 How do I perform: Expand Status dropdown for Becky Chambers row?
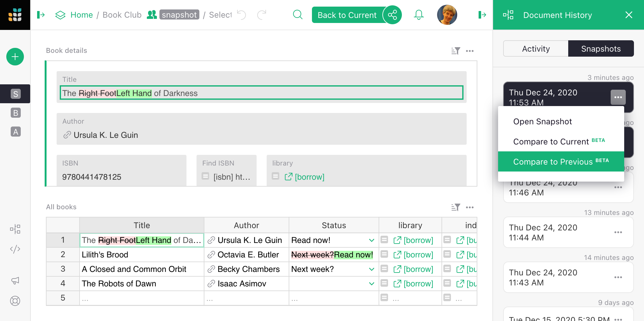tap(371, 269)
